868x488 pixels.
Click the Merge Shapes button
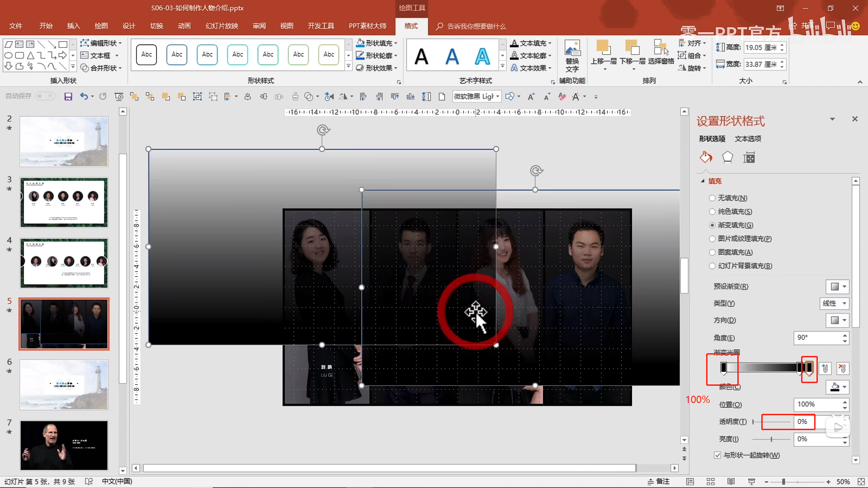[101, 68]
